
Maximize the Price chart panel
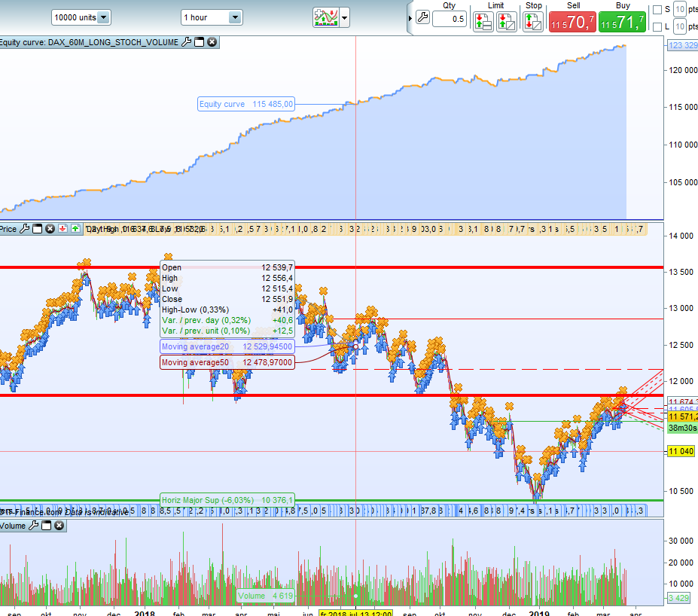tap(38, 229)
